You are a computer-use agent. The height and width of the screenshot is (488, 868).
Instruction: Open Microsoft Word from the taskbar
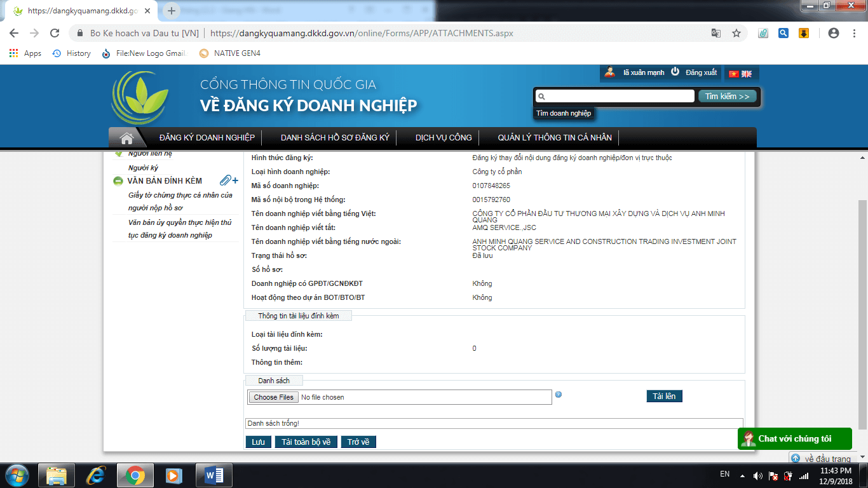point(214,475)
